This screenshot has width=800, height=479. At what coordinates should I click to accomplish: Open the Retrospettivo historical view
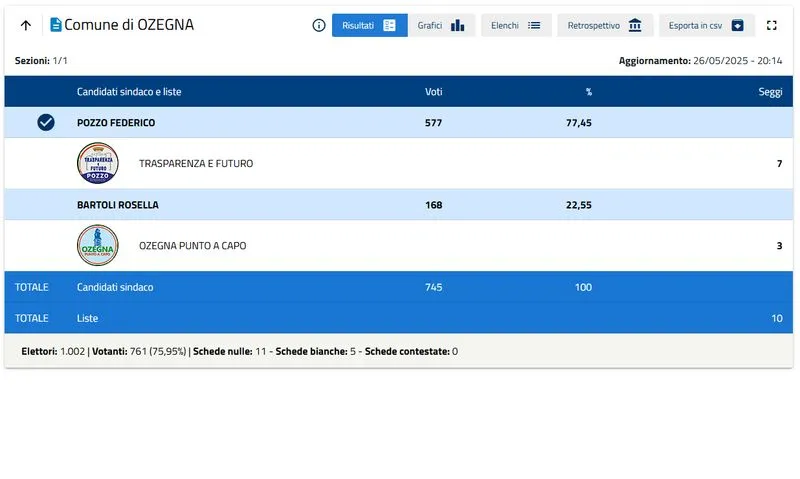605,25
